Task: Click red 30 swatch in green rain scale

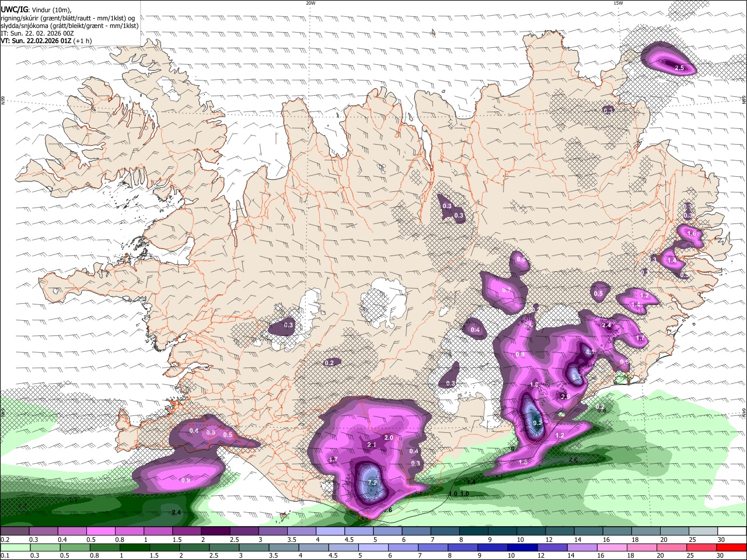Action: [731, 548]
